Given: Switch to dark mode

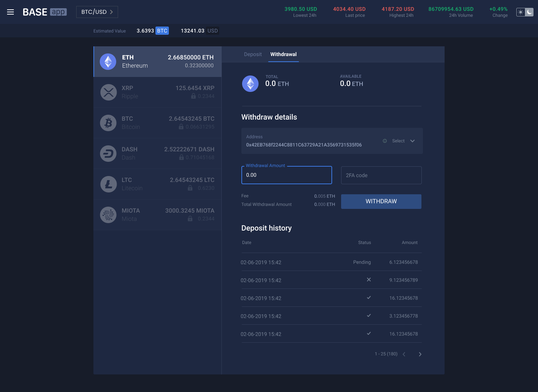Looking at the screenshot, I should (529, 12).
